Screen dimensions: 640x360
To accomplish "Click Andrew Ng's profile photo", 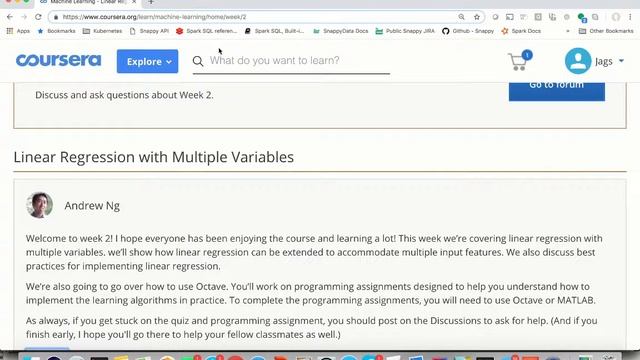I will click(40, 205).
